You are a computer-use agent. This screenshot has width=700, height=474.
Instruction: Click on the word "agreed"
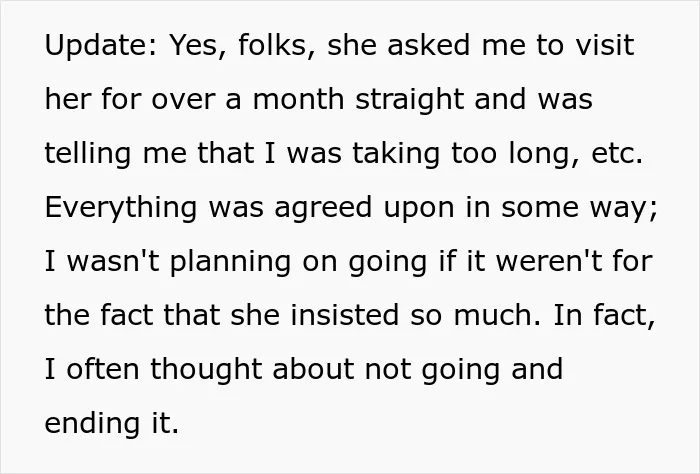click(323, 208)
